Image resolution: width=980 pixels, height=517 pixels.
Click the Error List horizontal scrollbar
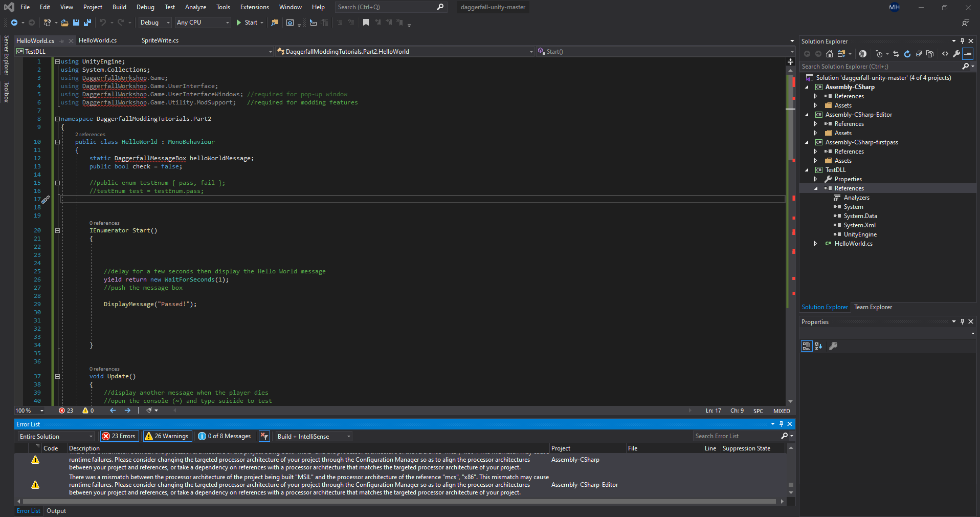pyautogui.click(x=399, y=501)
